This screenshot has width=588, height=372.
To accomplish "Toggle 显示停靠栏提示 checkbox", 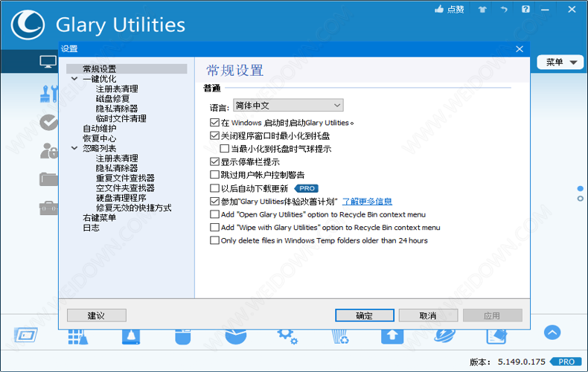I will coord(214,162).
